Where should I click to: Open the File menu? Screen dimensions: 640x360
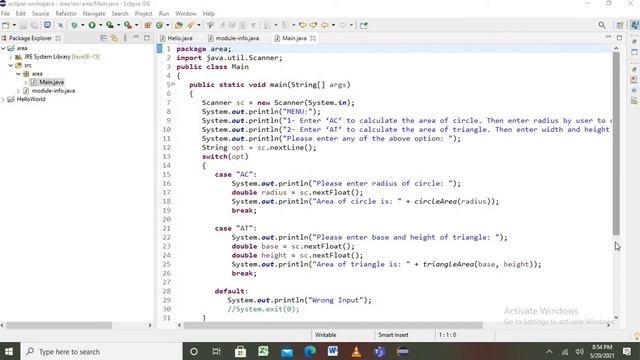coord(5,13)
